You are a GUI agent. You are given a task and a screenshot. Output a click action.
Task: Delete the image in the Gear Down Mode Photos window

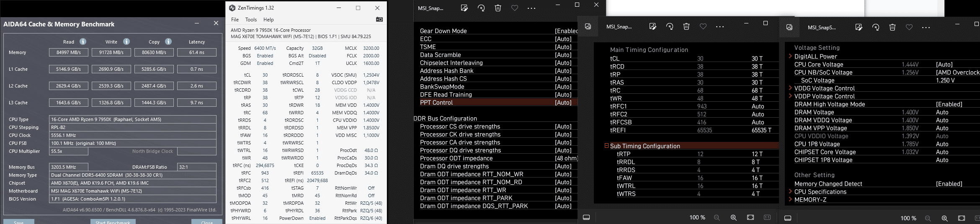click(x=498, y=8)
